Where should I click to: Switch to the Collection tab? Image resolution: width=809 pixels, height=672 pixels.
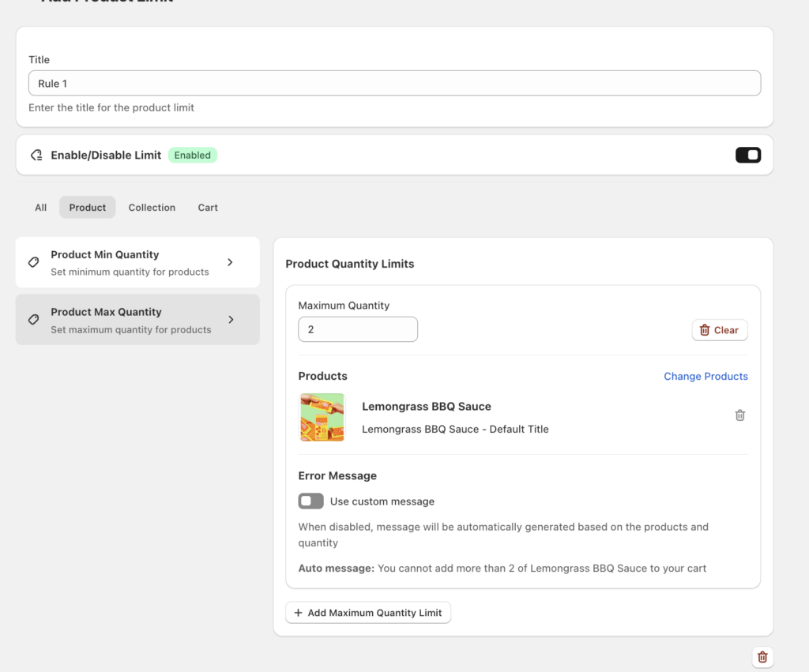152,208
